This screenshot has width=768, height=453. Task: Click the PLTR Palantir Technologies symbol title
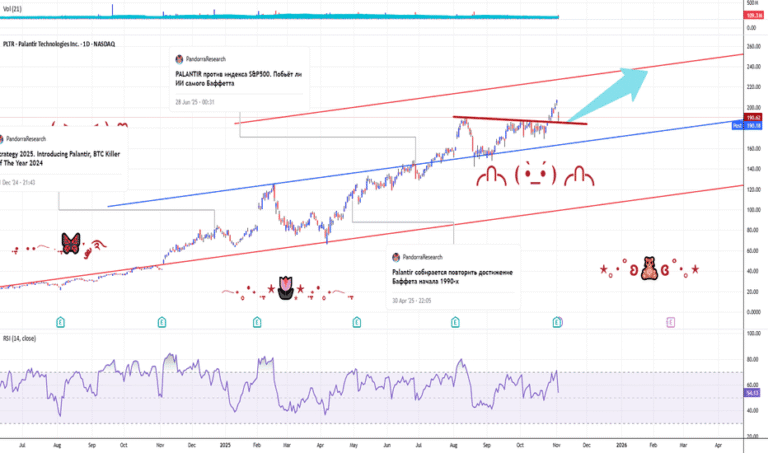point(59,44)
